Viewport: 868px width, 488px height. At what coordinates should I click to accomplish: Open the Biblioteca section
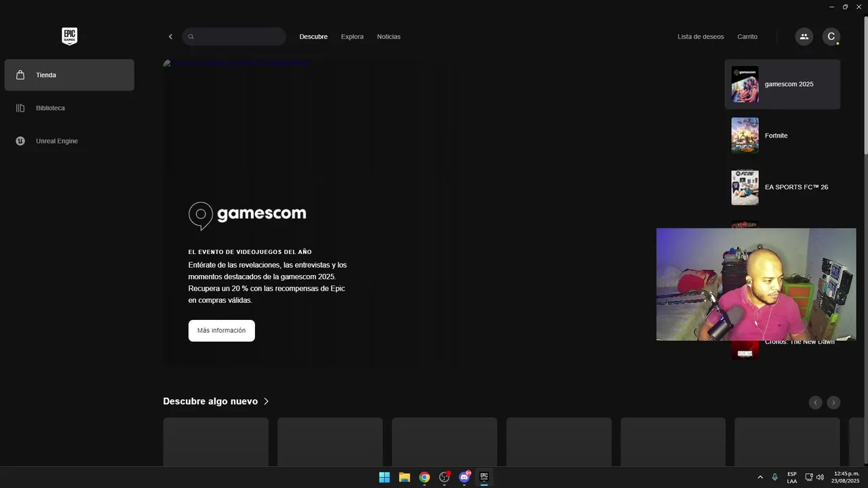[x=69, y=108]
